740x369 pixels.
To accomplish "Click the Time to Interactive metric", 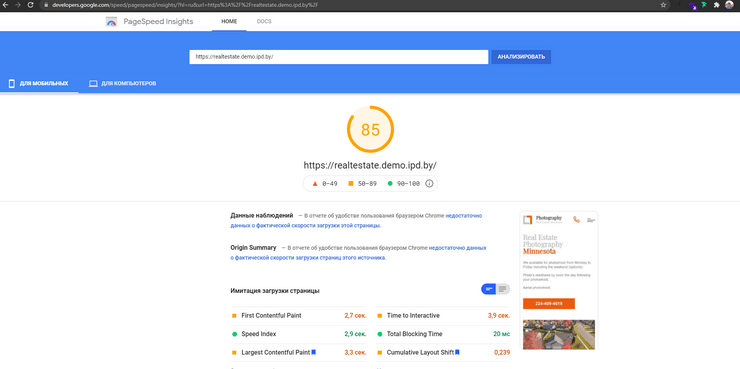I will point(413,316).
